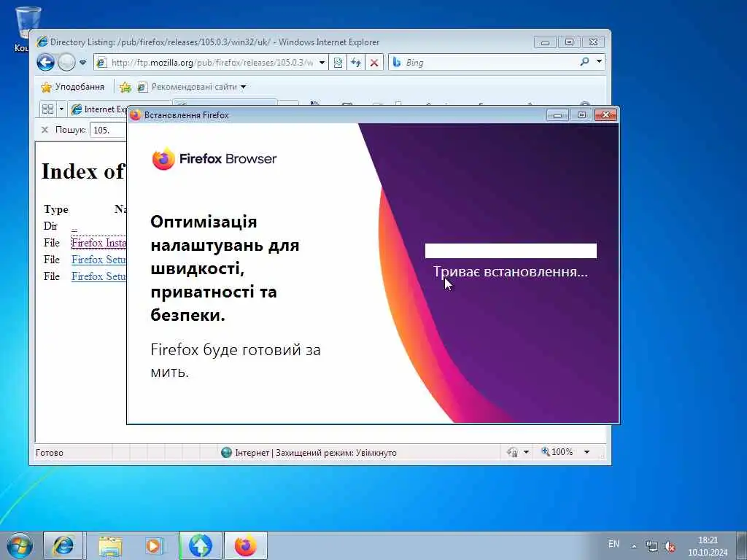Maximize the Встановлення Firefox installer window

tap(581, 114)
